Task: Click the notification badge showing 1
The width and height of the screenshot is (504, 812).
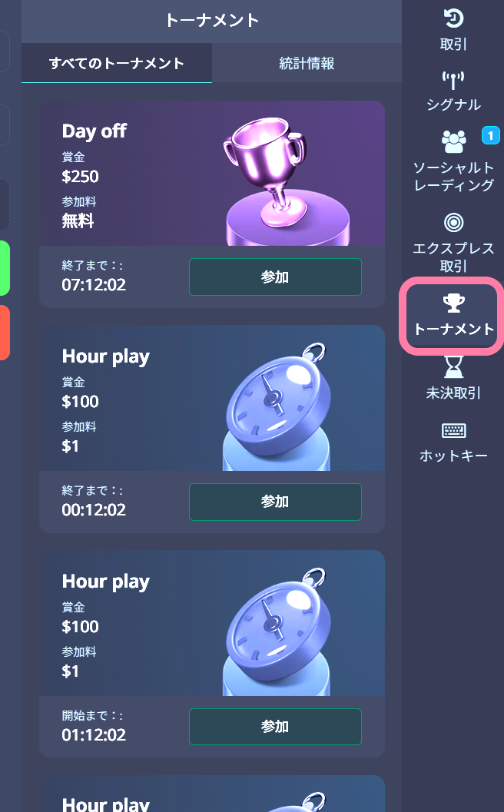Action: click(x=490, y=136)
